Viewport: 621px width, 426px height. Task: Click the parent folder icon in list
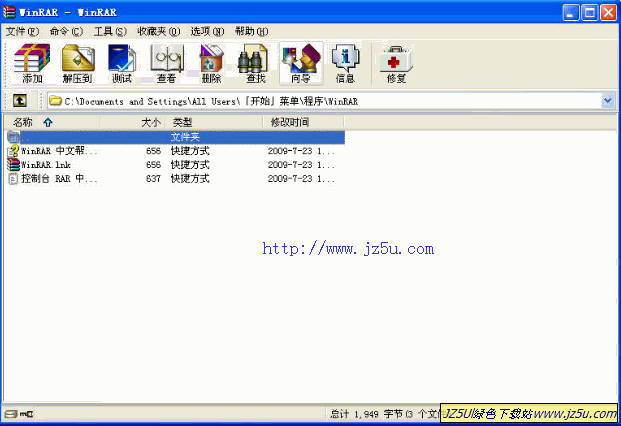[13, 137]
